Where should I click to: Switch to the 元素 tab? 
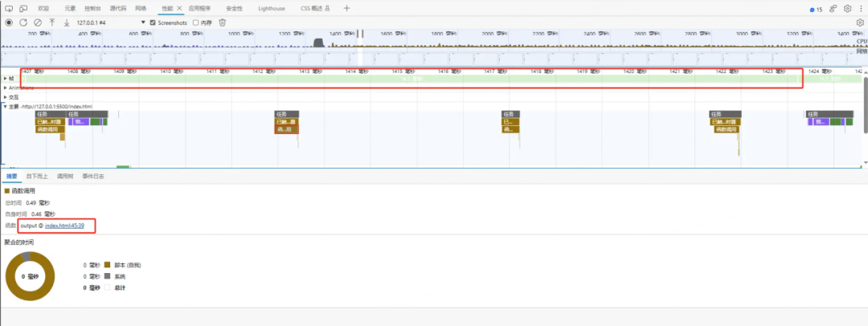70,9
